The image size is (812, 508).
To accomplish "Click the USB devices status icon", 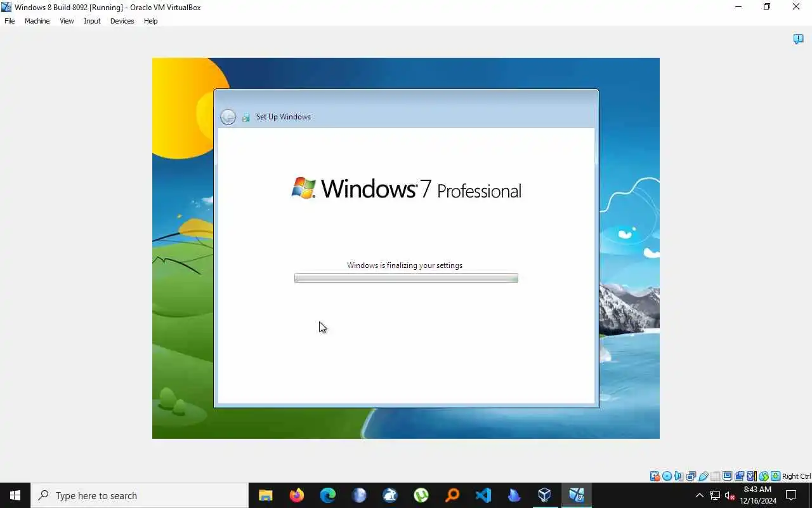I will (703, 476).
